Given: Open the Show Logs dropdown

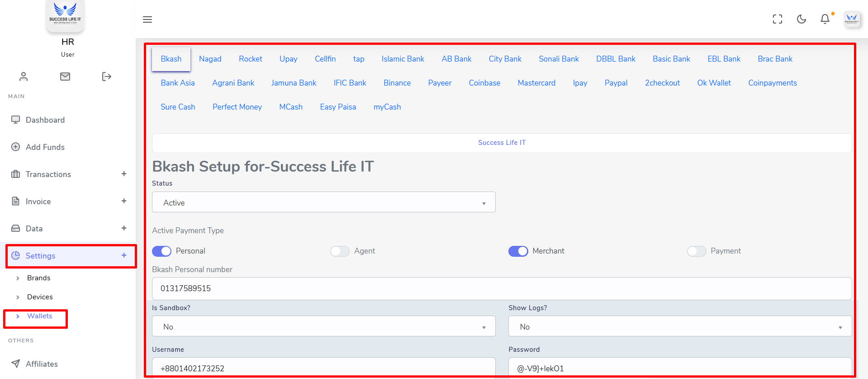Looking at the screenshot, I should [680, 326].
